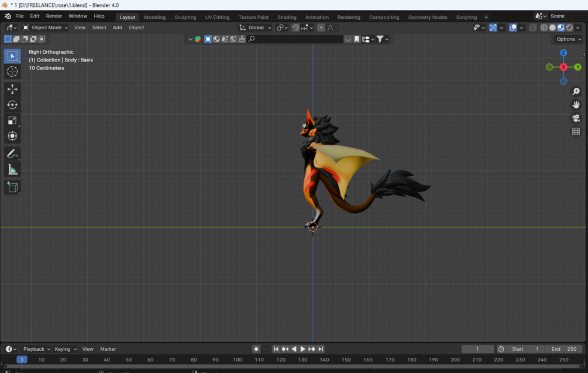This screenshot has height=373, width=588.
Task: Select the Measure ruler tool
Action: 12,170
